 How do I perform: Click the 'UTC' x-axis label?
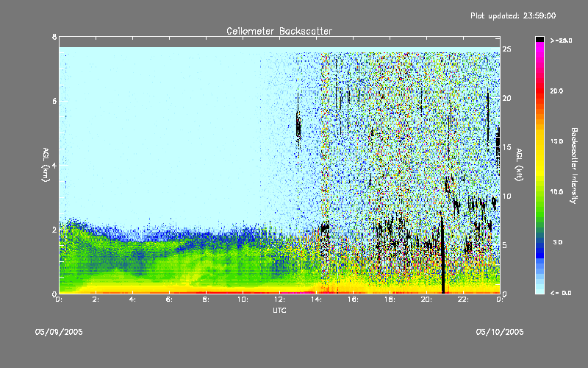279,310
